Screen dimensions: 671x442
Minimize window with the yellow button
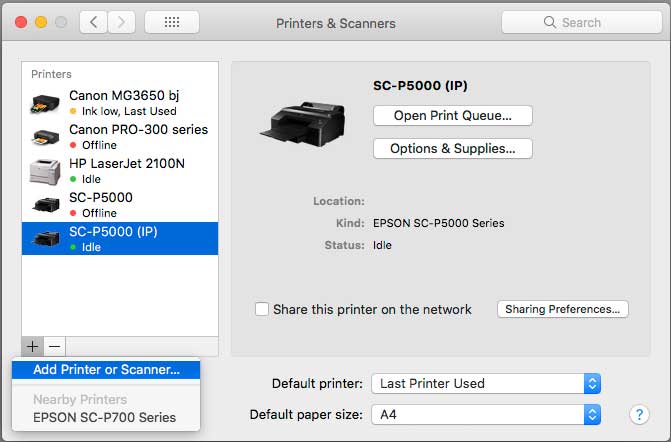click(x=41, y=22)
